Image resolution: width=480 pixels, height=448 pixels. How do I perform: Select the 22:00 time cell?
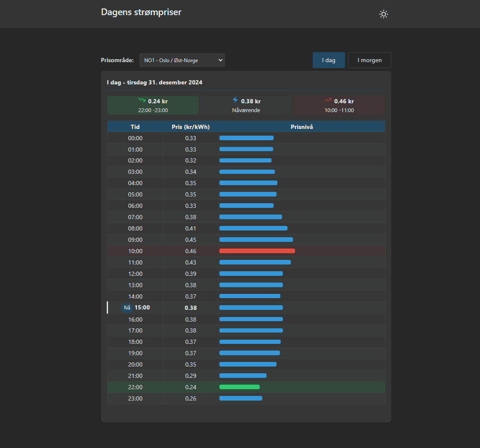tap(135, 387)
